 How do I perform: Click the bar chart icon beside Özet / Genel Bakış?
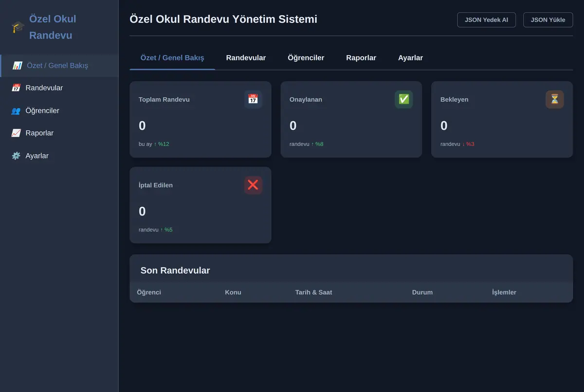click(17, 65)
